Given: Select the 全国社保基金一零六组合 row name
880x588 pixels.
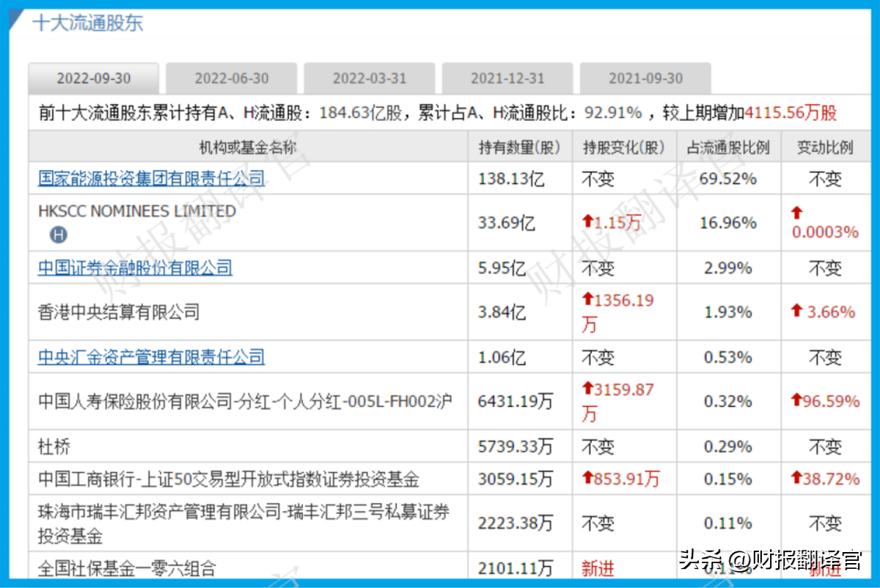Looking at the screenshot, I should 127,567.
